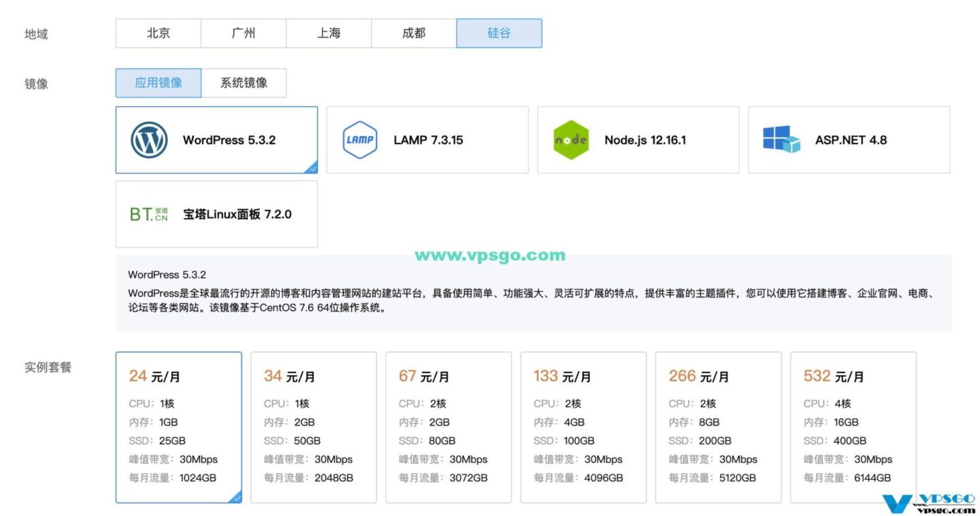Click the 实例套餐 section label
The height and width of the screenshot is (516, 980).
[48, 368]
